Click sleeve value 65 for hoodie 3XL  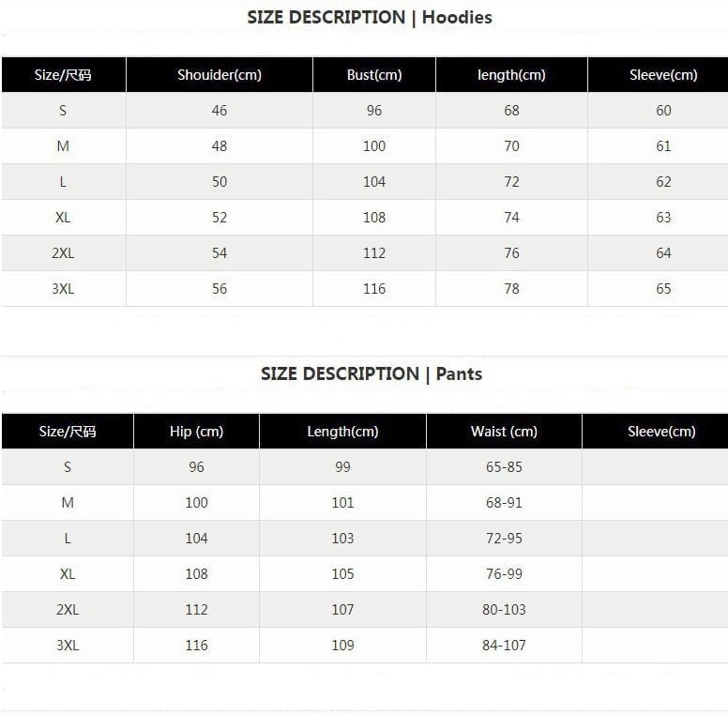pos(663,289)
